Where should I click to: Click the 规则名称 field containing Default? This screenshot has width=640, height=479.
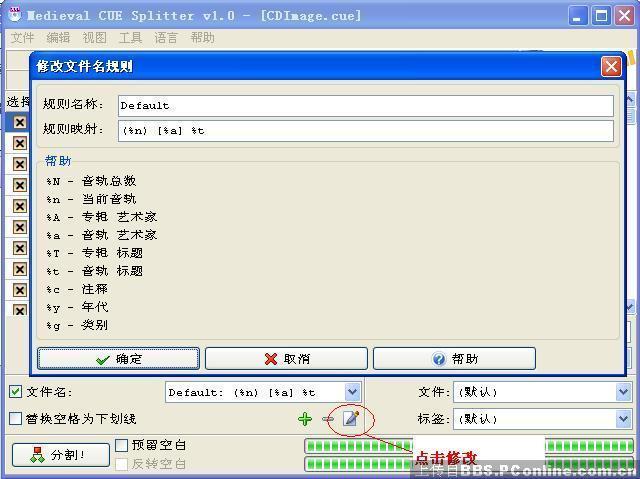[366, 106]
